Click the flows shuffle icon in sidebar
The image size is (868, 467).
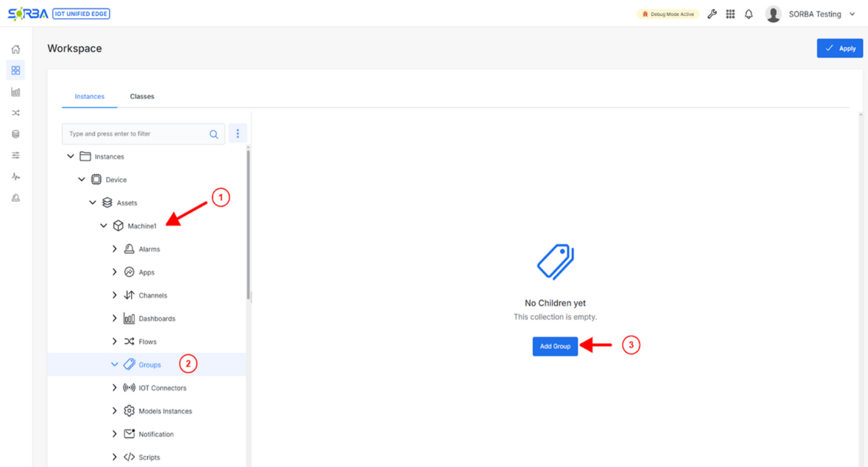[16, 113]
